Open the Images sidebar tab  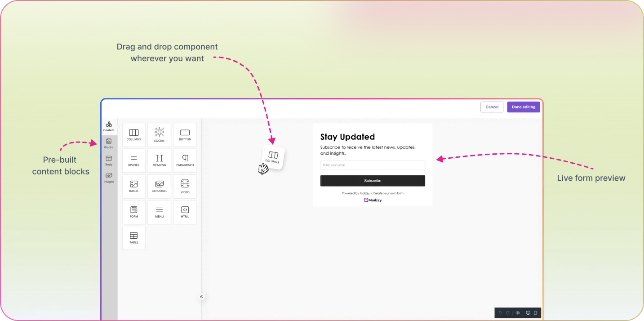[x=109, y=178]
